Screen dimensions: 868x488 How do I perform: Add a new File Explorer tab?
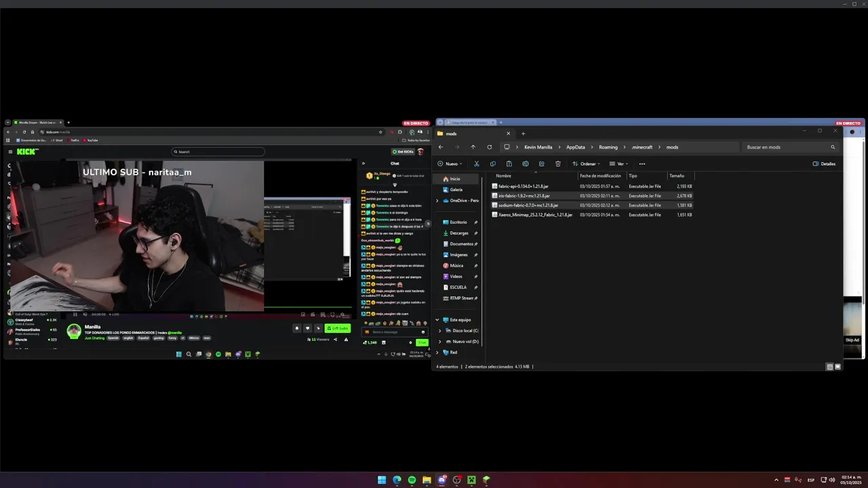pyautogui.click(x=523, y=134)
